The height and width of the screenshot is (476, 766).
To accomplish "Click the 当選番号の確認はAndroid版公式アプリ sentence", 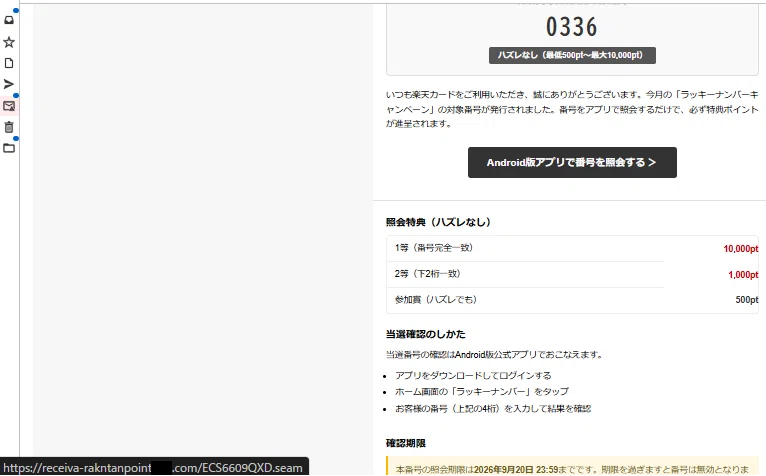I will [495, 355].
